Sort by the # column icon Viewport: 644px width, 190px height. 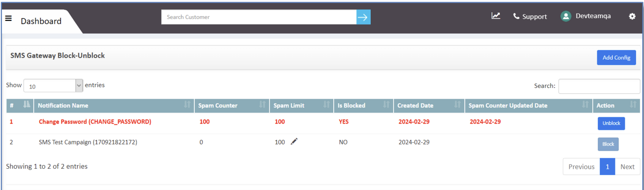click(x=27, y=104)
